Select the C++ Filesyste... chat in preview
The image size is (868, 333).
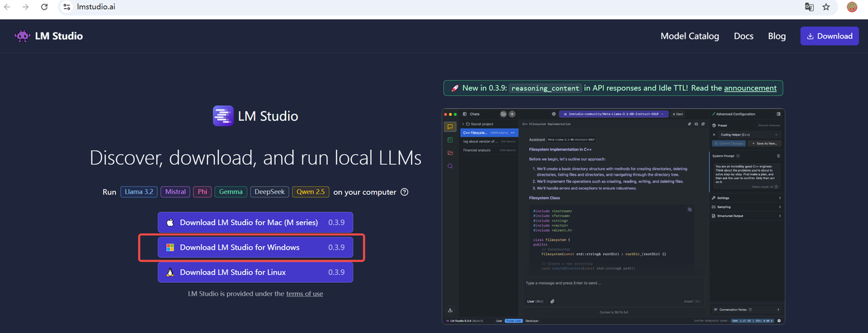[489, 133]
